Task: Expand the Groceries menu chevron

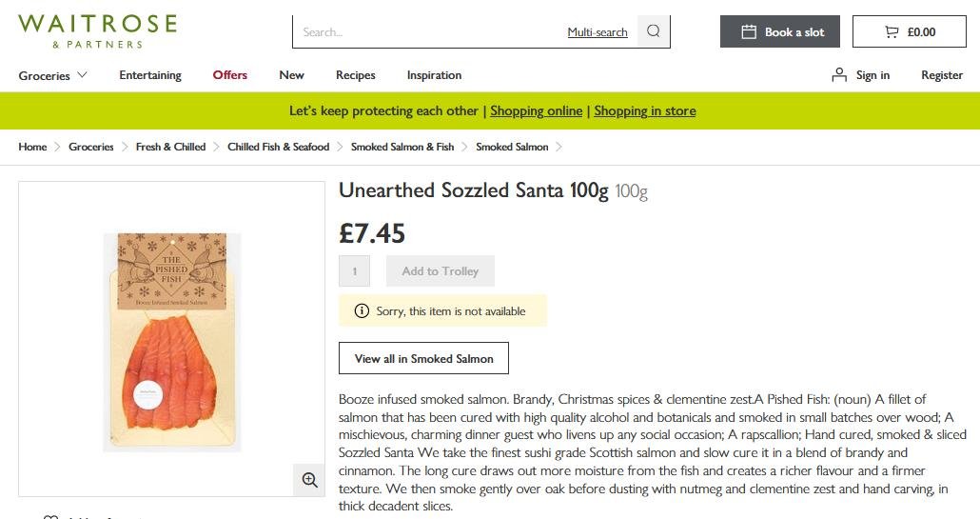Action: click(x=83, y=75)
